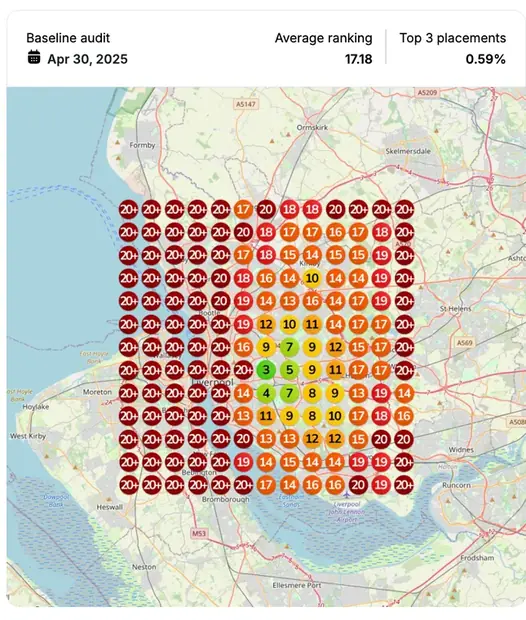Screen dimensions: 526x620
Task: Click the 'Average ranking' label
Action: coord(324,38)
